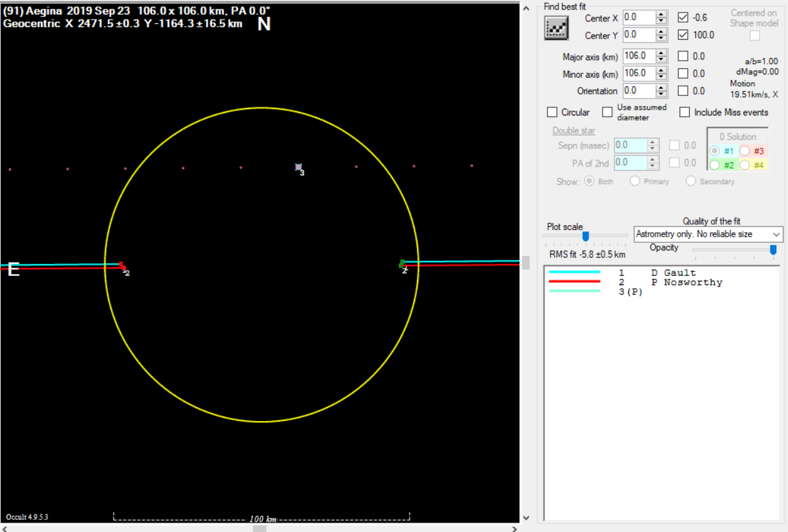Uncheck the 100.0 checkbox beside Center Y

click(x=683, y=35)
